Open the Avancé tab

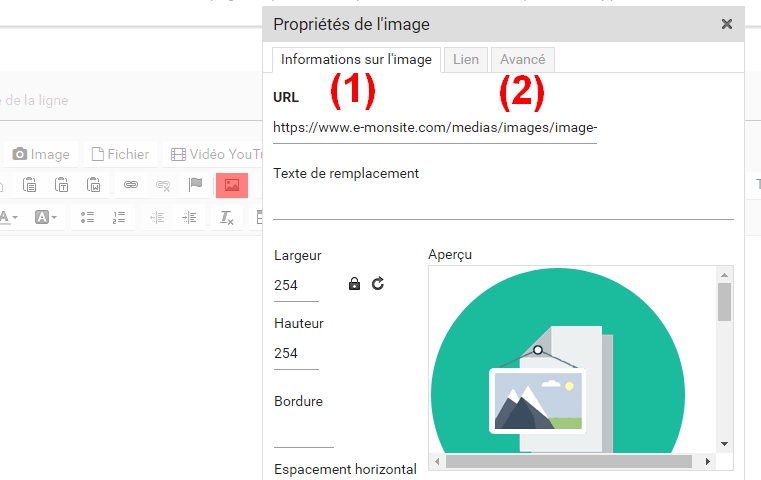coord(523,60)
